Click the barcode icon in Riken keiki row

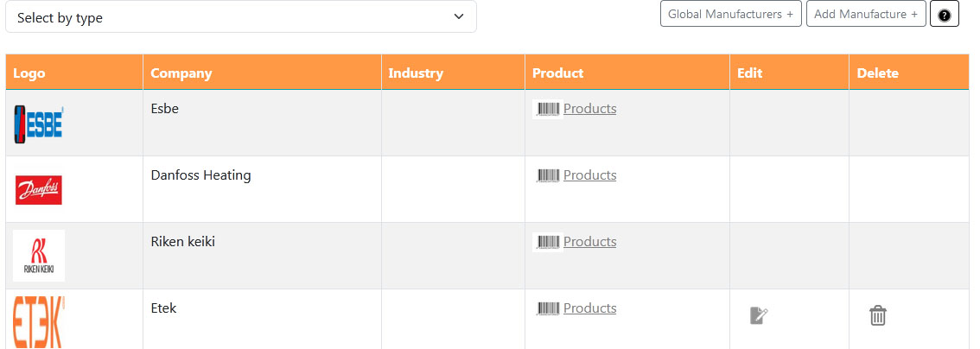[x=548, y=242]
